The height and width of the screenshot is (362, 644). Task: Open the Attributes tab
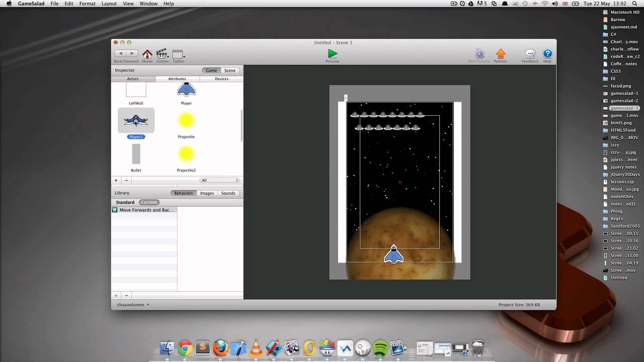click(x=177, y=79)
